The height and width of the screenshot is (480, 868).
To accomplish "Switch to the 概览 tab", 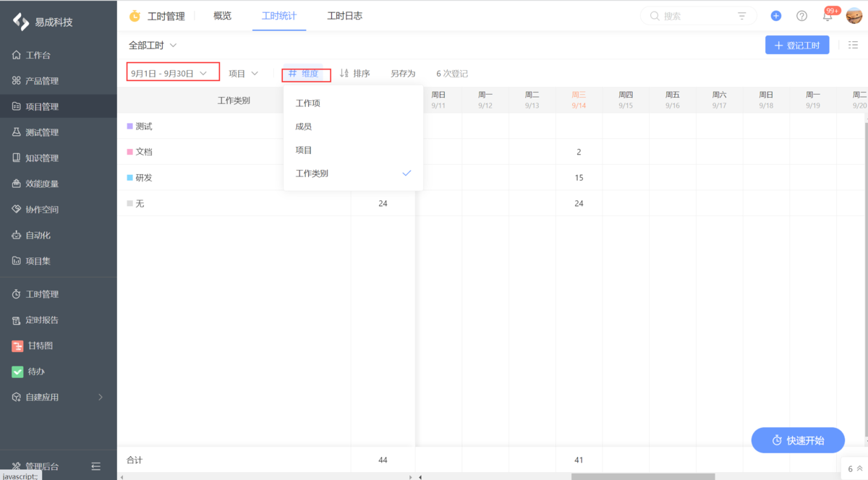I will [222, 15].
